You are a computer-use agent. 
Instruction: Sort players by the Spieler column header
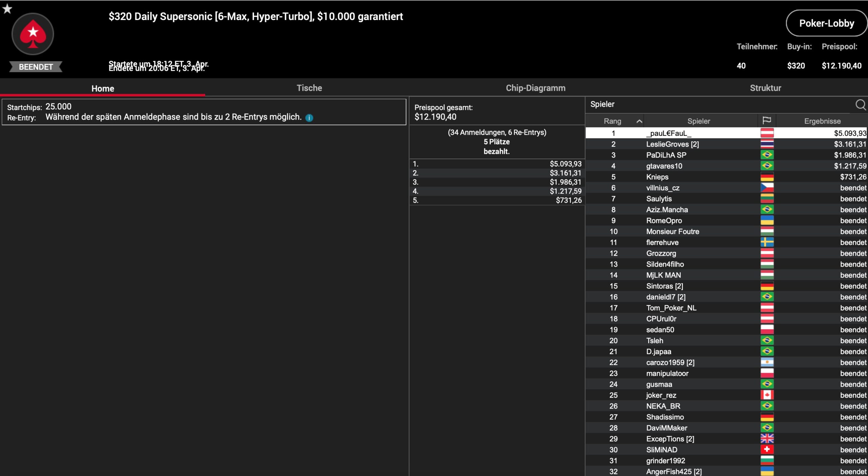[x=698, y=121]
